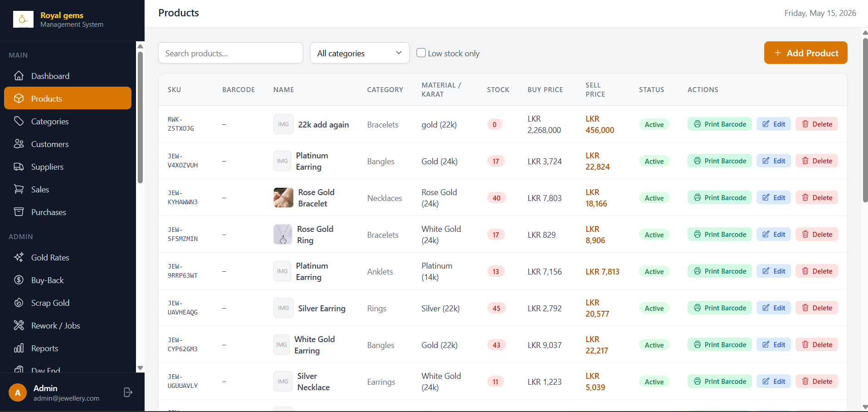Click the IMG placeholder for Silver Earring
The height and width of the screenshot is (412, 868).
click(283, 308)
